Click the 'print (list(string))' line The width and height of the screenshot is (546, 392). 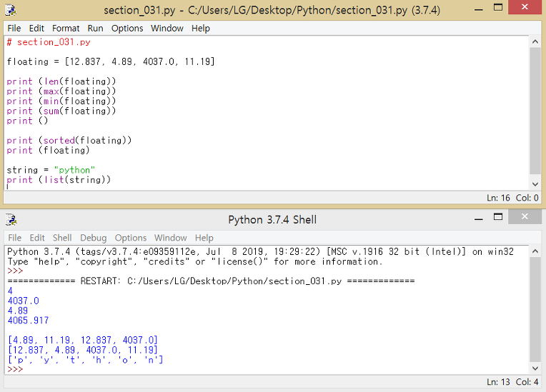coord(59,180)
